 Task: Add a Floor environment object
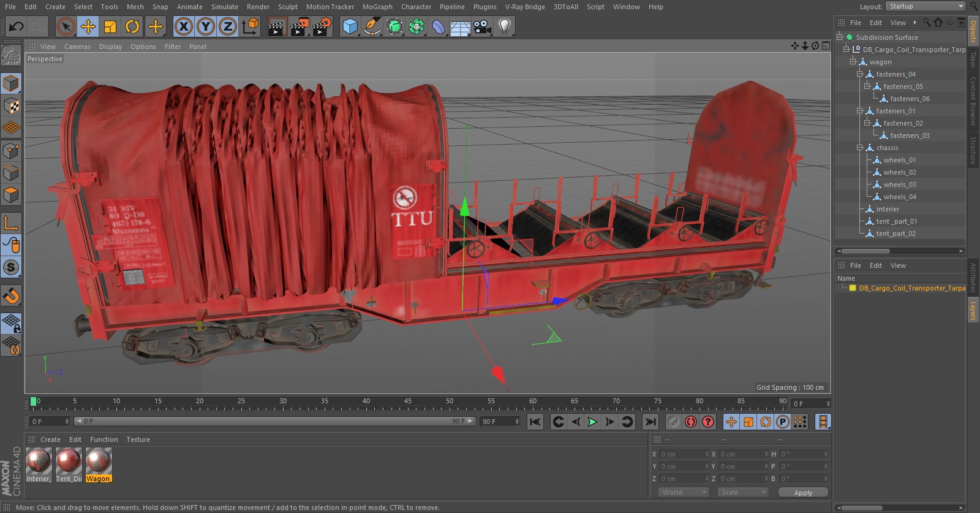coord(460,26)
